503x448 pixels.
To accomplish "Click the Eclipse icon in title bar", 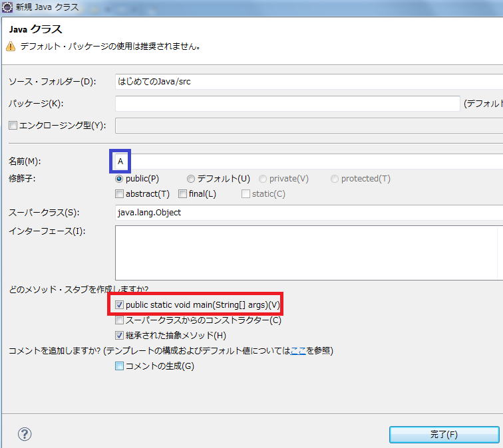I will point(7,7).
